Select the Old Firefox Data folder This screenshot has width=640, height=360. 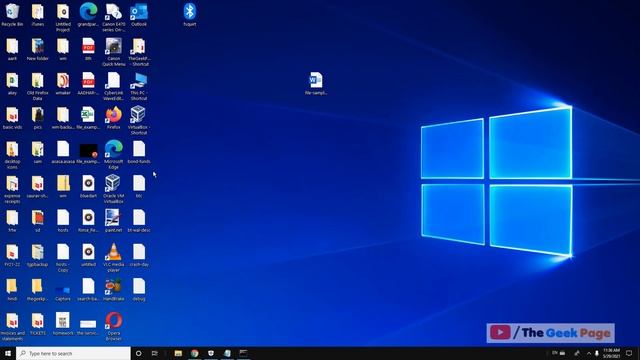(38, 86)
